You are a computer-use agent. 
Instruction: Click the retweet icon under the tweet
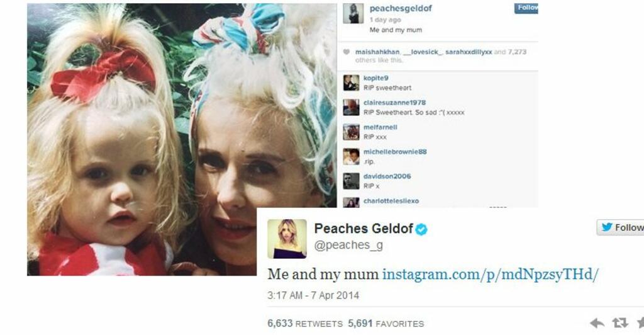coord(620,323)
